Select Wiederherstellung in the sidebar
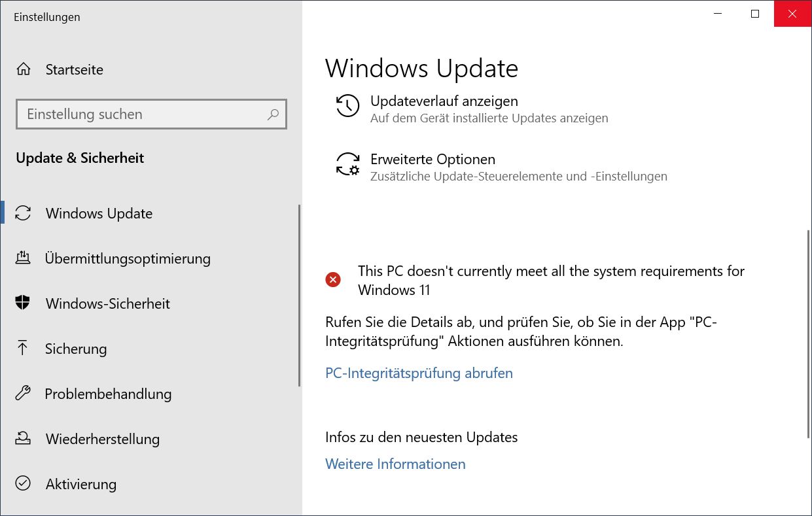 pyautogui.click(x=150, y=439)
